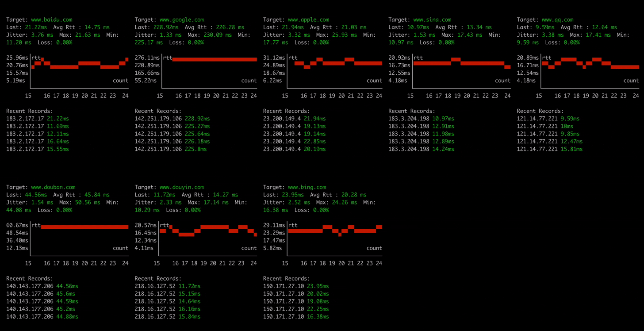Click the 31.12ms axis label in apple chart
Viewport: 644px width, 331px height.
[274, 58]
